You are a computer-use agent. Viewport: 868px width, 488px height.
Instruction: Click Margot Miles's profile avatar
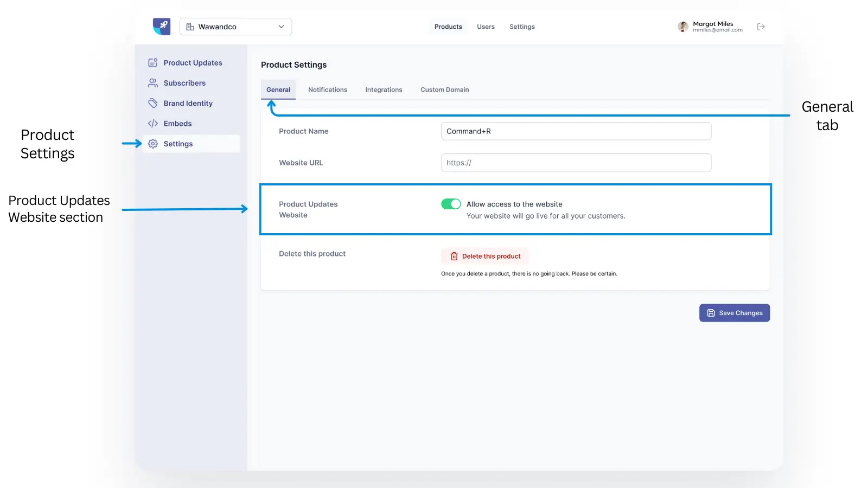coord(682,26)
